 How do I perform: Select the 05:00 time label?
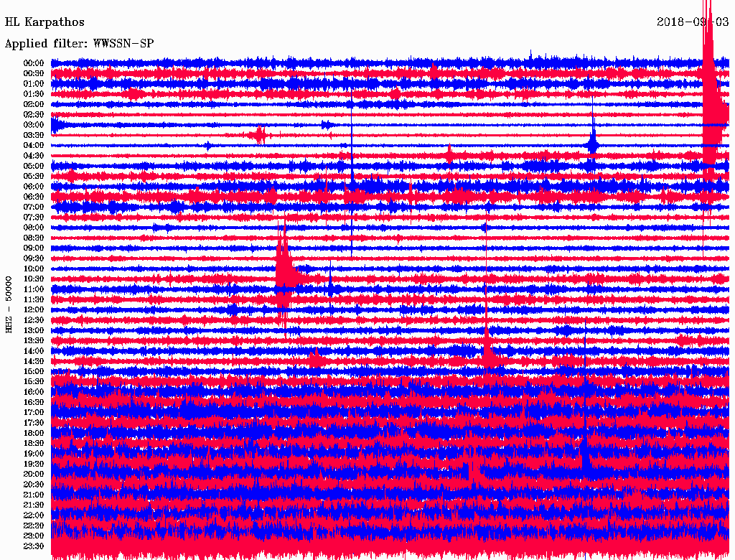click(33, 166)
